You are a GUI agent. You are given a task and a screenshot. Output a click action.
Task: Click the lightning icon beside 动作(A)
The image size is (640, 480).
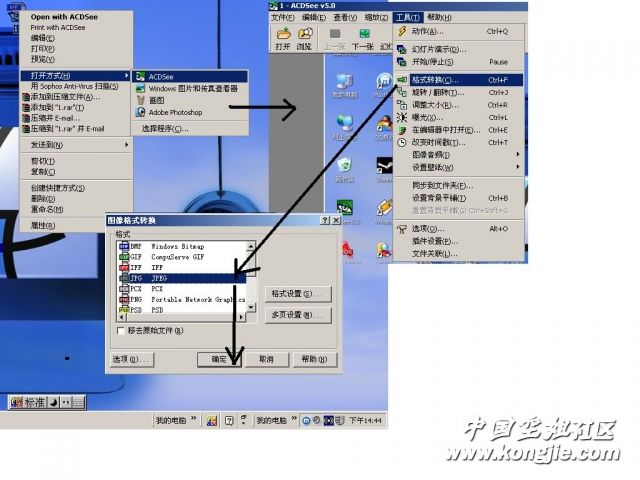[402, 31]
